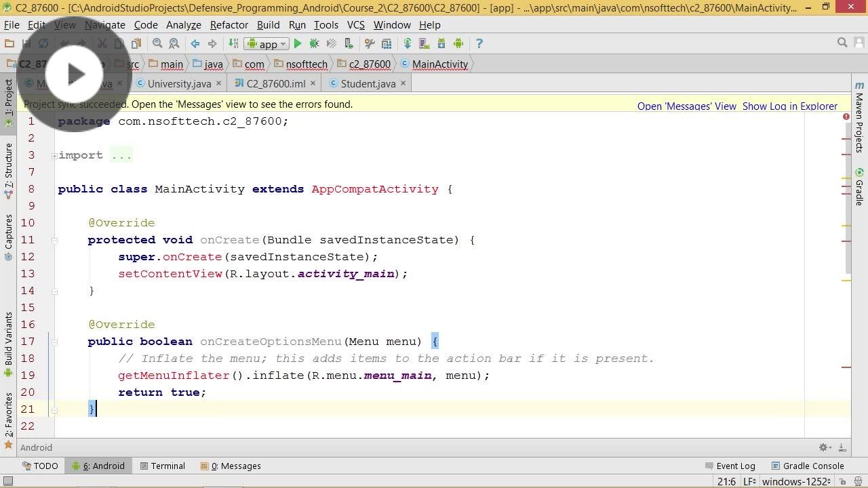Open the windows-1252 encoding selector
Viewport: 868px width, 488px height.
point(795,481)
